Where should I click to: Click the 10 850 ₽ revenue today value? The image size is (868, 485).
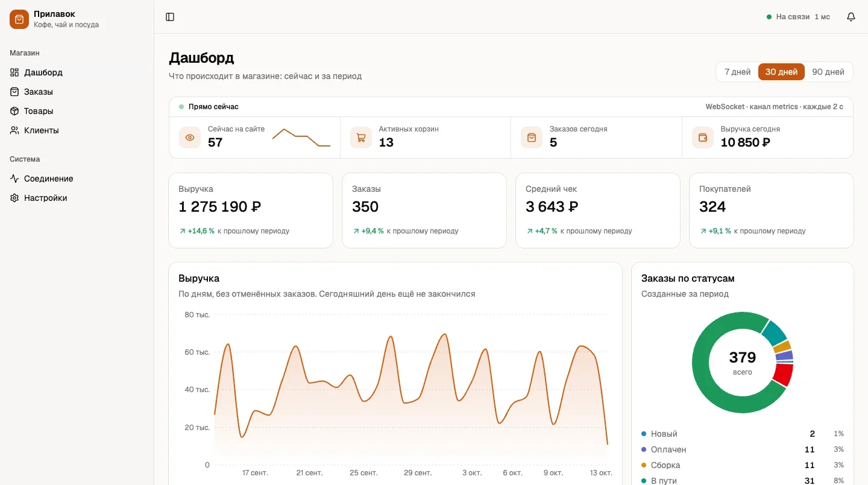coord(746,142)
